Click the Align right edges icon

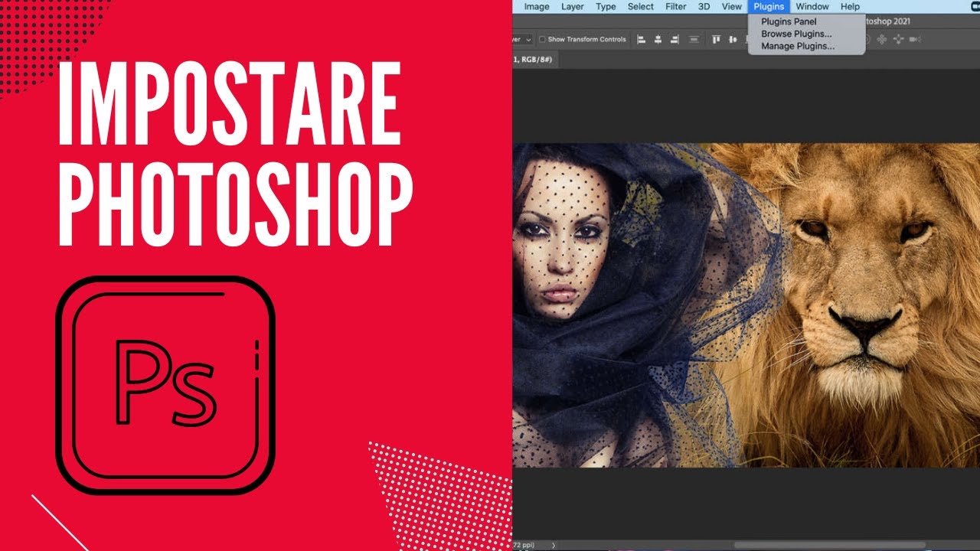click(675, 40)
